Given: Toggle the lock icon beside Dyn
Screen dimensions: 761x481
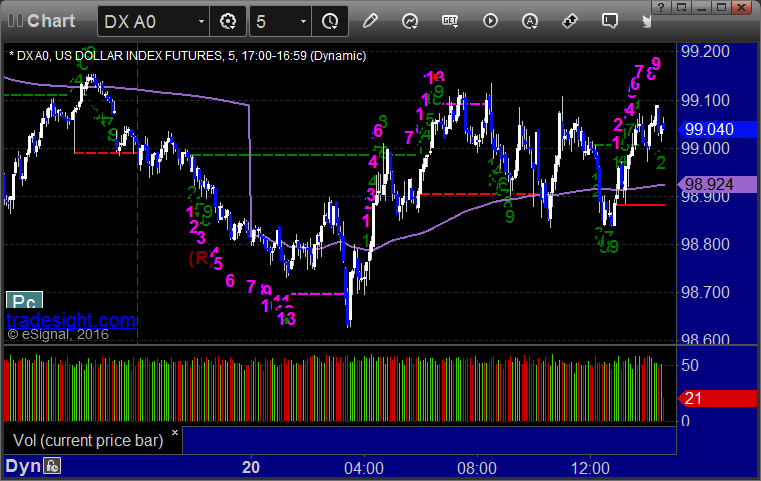Looking at the screenshot, I should [52, 466].
